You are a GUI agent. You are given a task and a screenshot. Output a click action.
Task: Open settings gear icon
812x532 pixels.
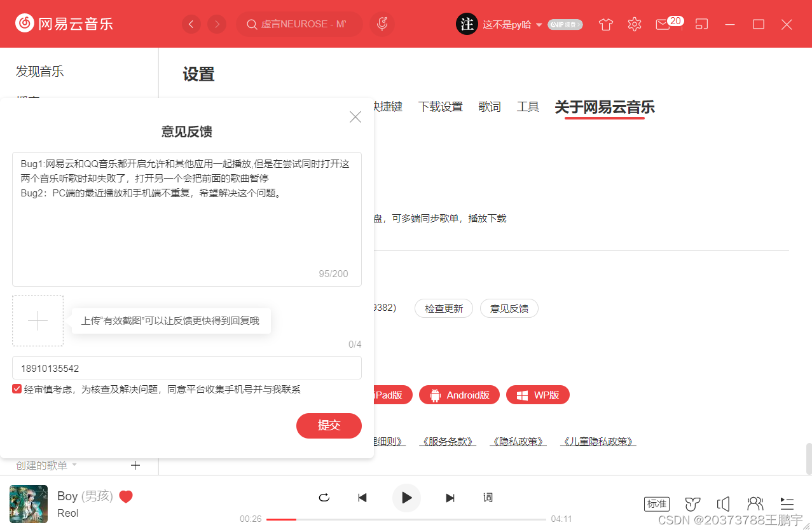click(x=634, y=24)
